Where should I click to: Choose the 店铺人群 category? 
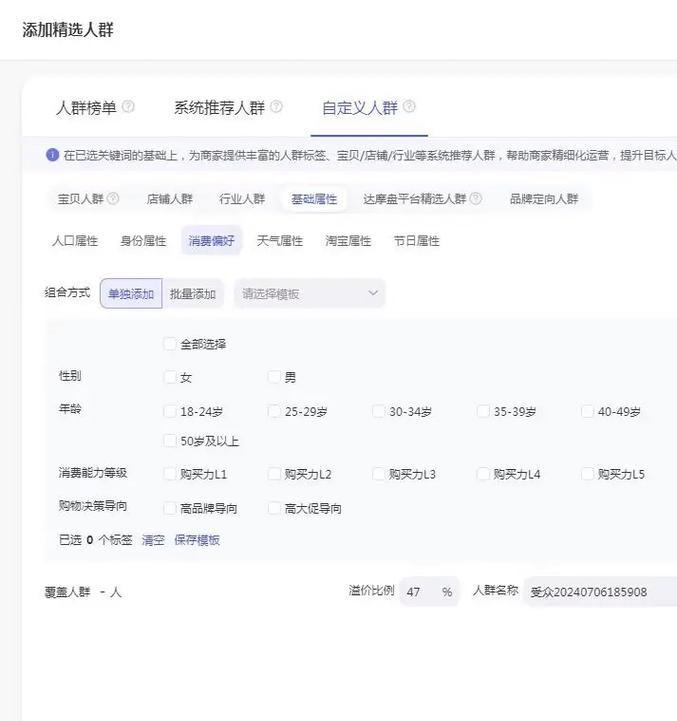tap(169, 199)
